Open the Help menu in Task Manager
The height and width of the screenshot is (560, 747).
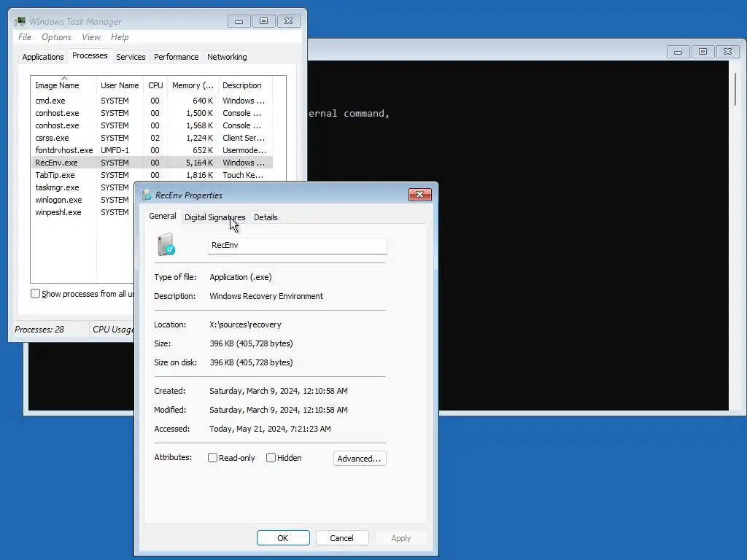click(120, 37)
